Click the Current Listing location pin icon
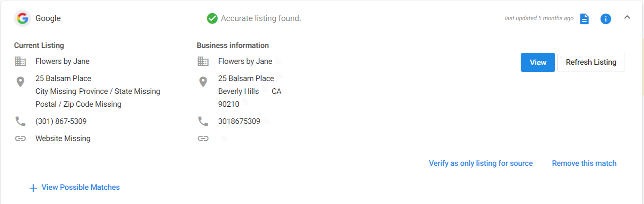 (x=20, y=82)
